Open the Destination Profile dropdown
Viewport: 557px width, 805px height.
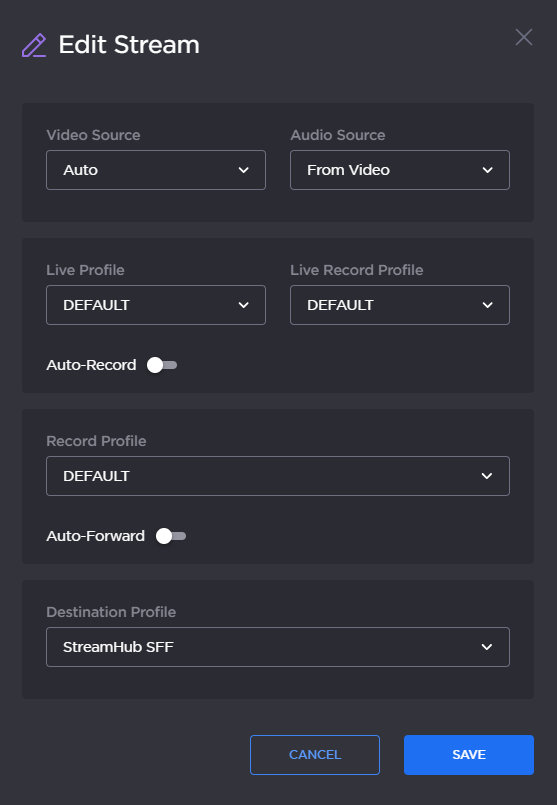point(278,647)
